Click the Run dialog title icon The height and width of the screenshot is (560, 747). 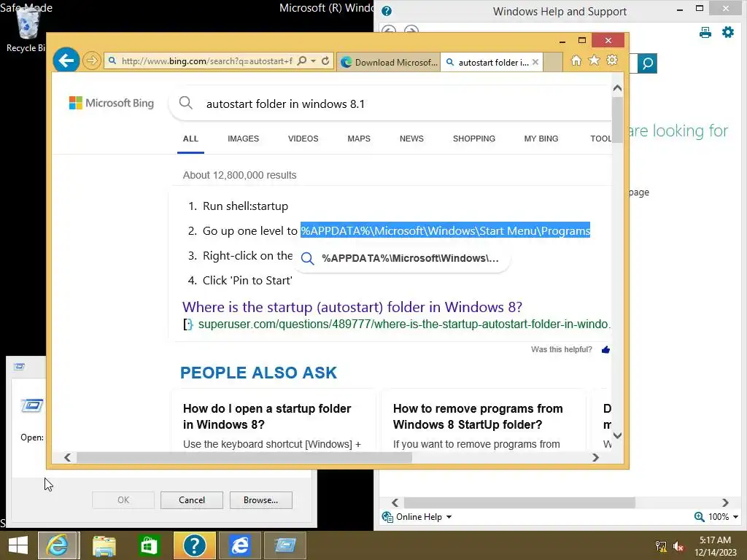click(20, 366)
